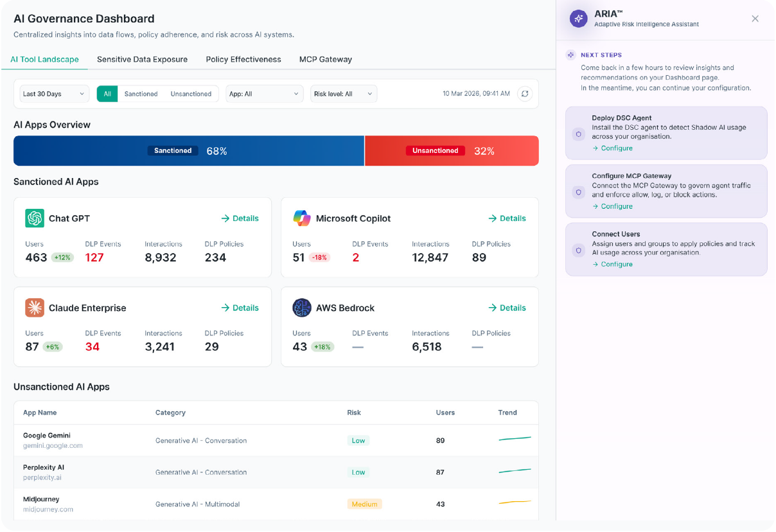Filter by Unsanctioned apps
776x532 pixels.
coord(191,94)
